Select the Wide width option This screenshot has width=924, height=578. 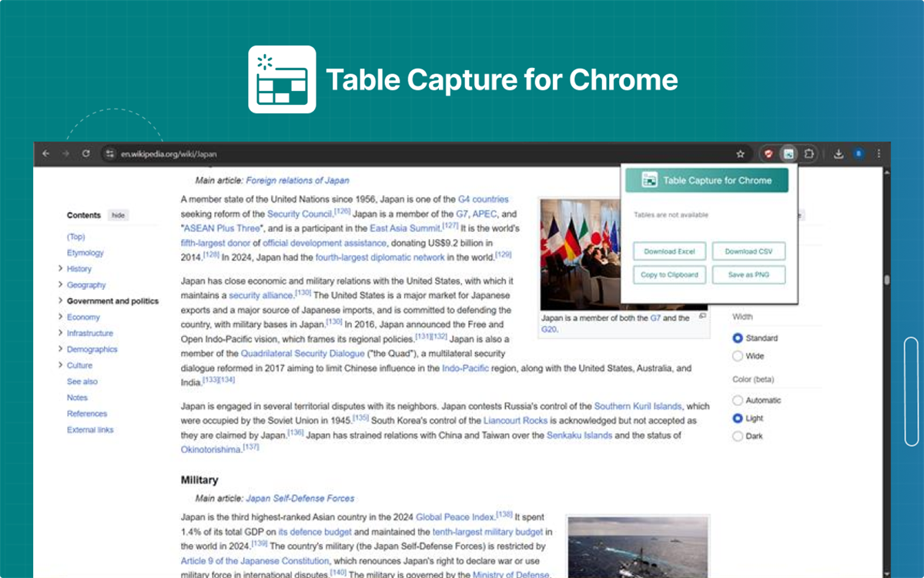coord(738,355)
